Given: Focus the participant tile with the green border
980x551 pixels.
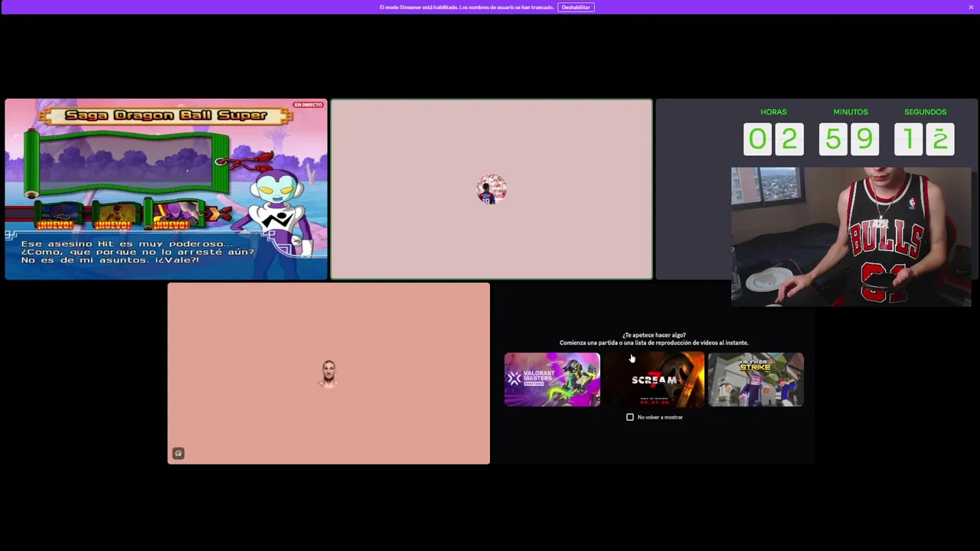Looking at the screenshot, I should 492,189.
